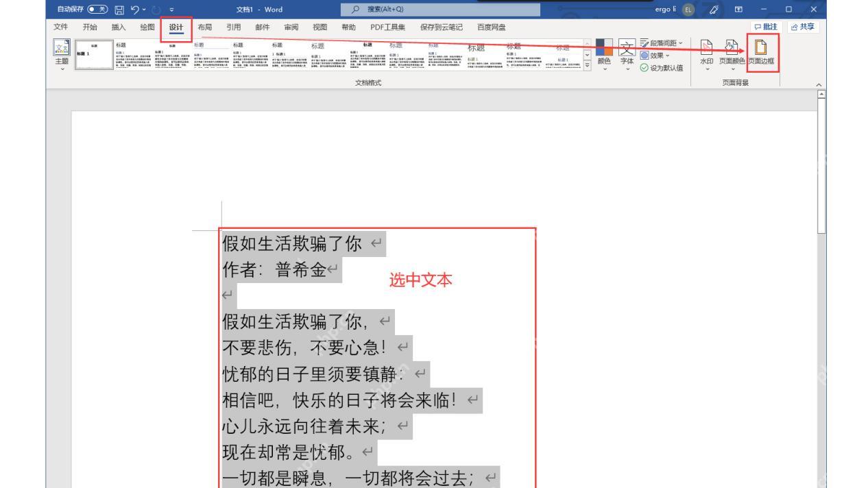Viewport: 868px width, 488px height.
Task: Open the 百度网盘 tab
Action: [492, 27]
